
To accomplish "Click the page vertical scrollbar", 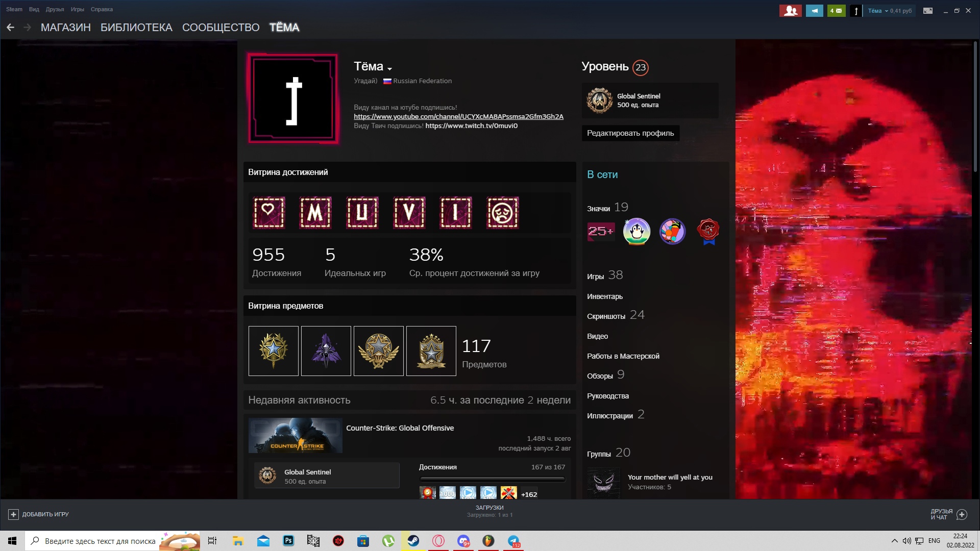I will tap(975, 107).
